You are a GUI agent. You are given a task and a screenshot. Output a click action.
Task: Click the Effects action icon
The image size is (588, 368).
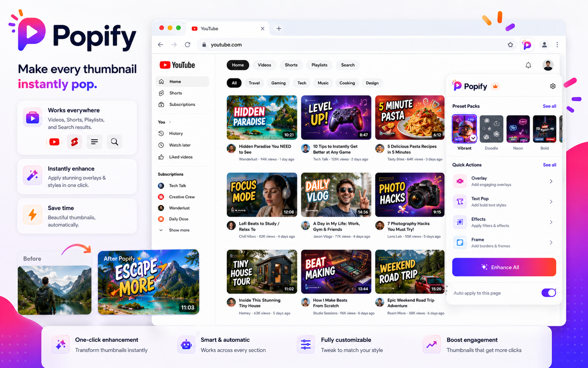[459, 222]
